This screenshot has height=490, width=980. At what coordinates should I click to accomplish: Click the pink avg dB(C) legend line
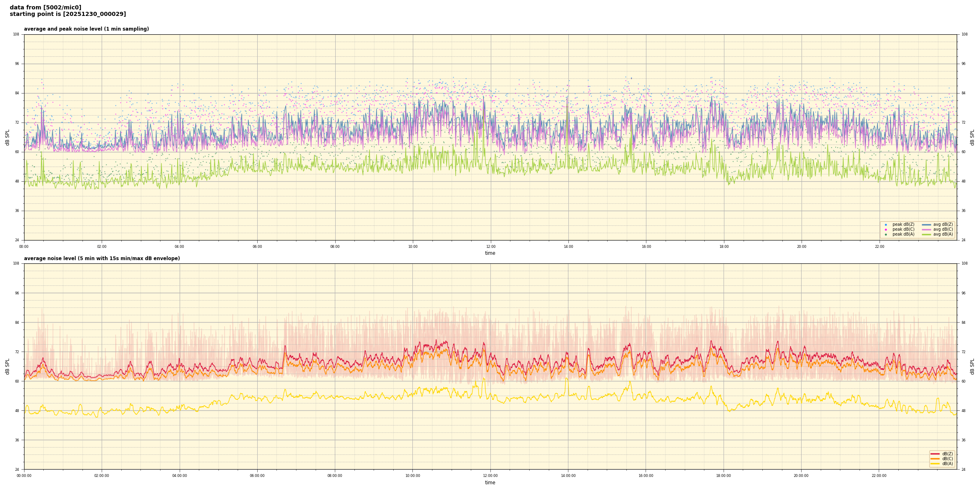927,229
